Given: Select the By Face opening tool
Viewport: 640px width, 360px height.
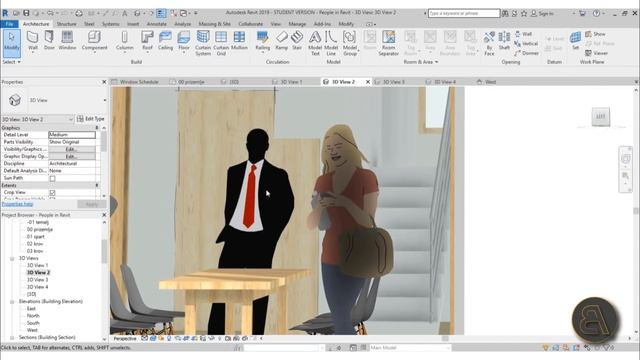Looking at the screenshot, I should coord(489,43).
